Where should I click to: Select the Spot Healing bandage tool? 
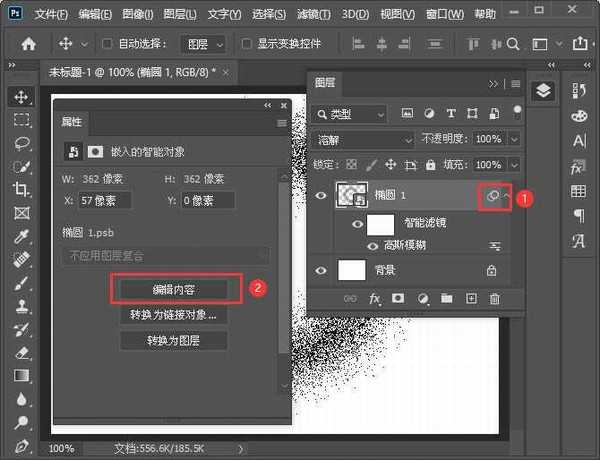click(22, 259)
